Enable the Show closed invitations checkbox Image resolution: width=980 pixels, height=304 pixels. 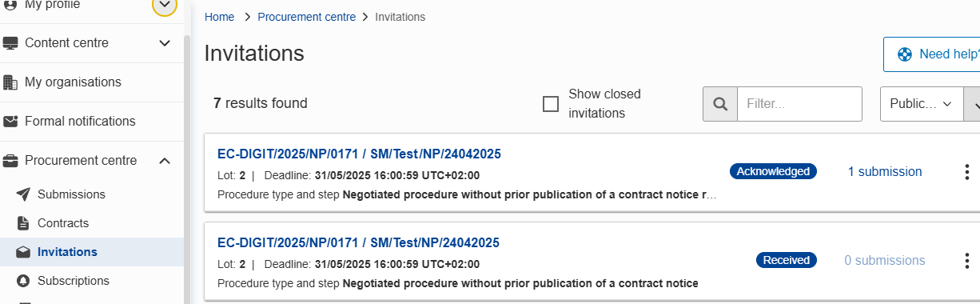551,104
